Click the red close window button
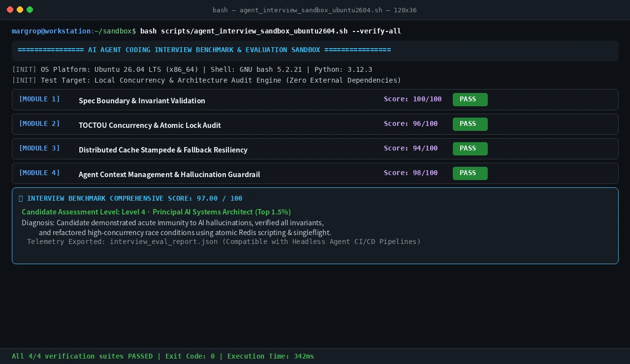The image size is (630, 364). [x=10, y=10]
